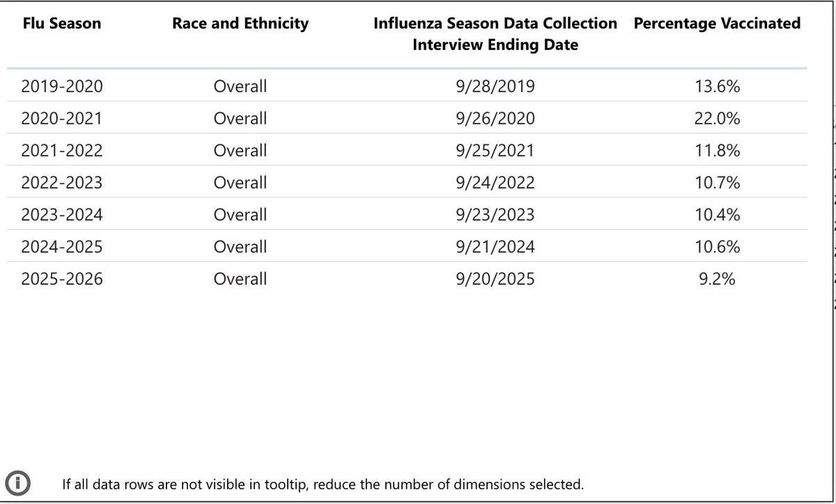836x504 pixels.
Task: Click the Percentage Vaccinated column header
Action: pos(717,23)
